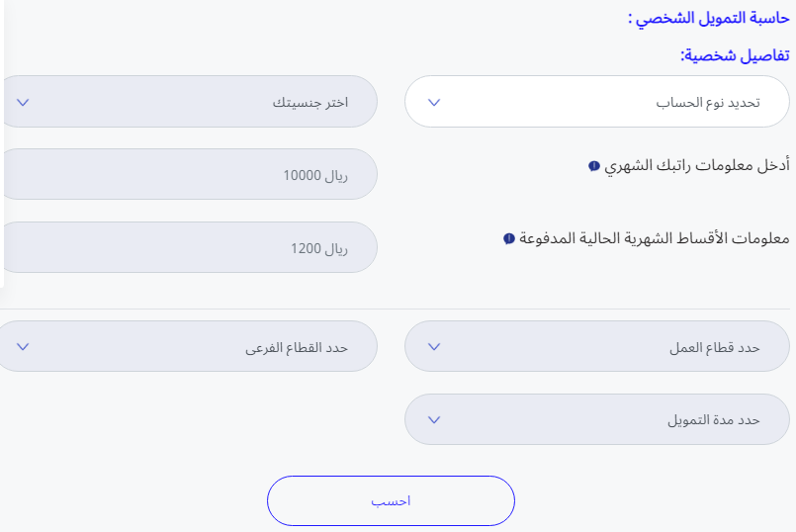Open the تحديد نوع الحساب account type dropdown

coord(596,102)
